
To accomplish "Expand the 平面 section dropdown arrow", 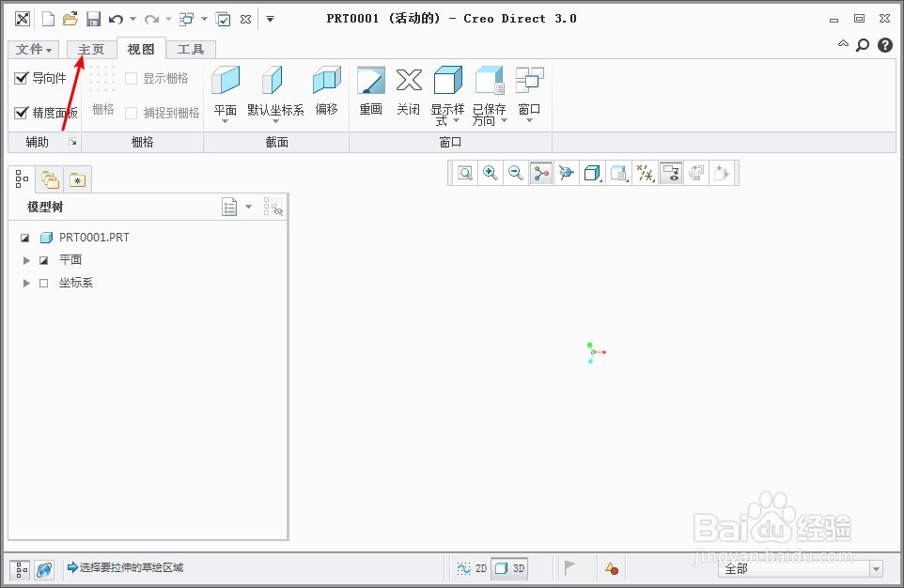I will pyautogui.click(x=225, y=121).
